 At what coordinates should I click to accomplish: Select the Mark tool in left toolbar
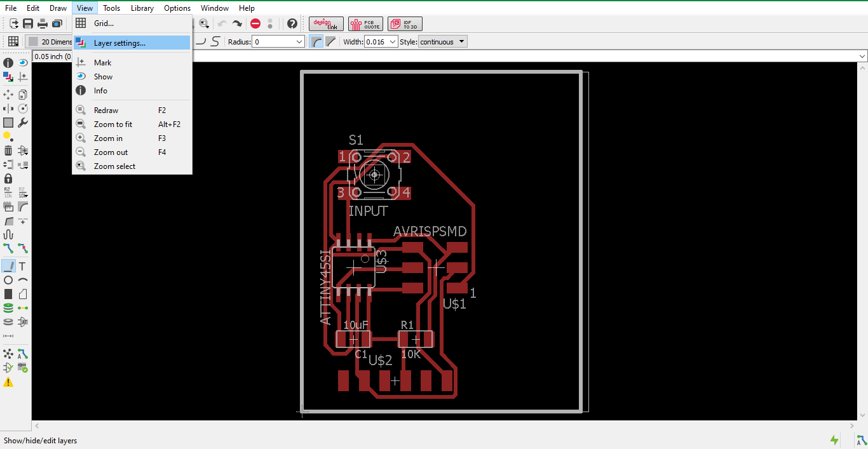pos(23,77)
